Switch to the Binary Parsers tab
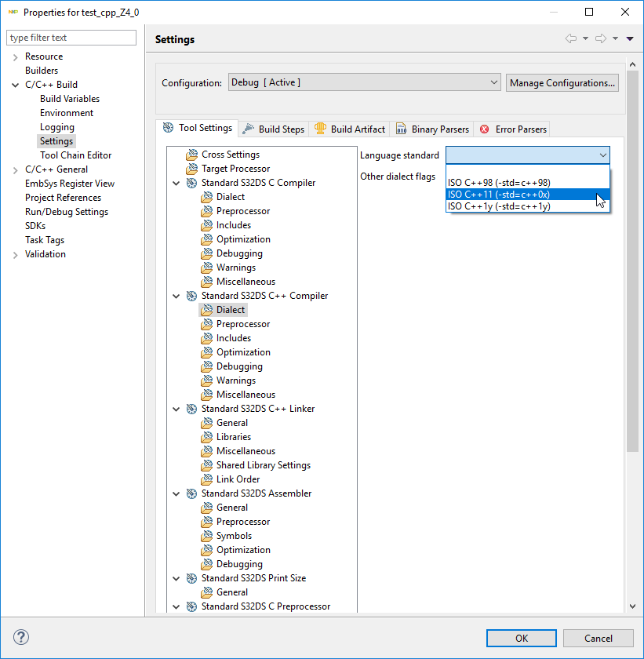The image size is (644, 659). point(432,129)
